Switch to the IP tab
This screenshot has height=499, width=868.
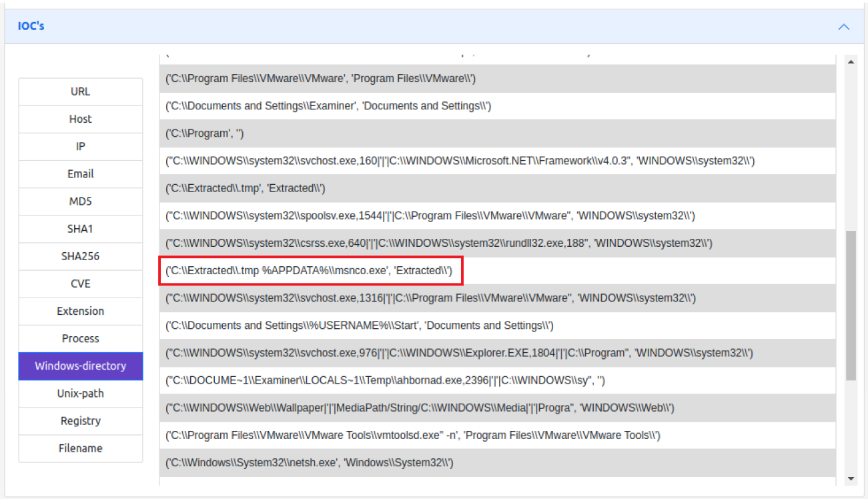click(80, 146)
